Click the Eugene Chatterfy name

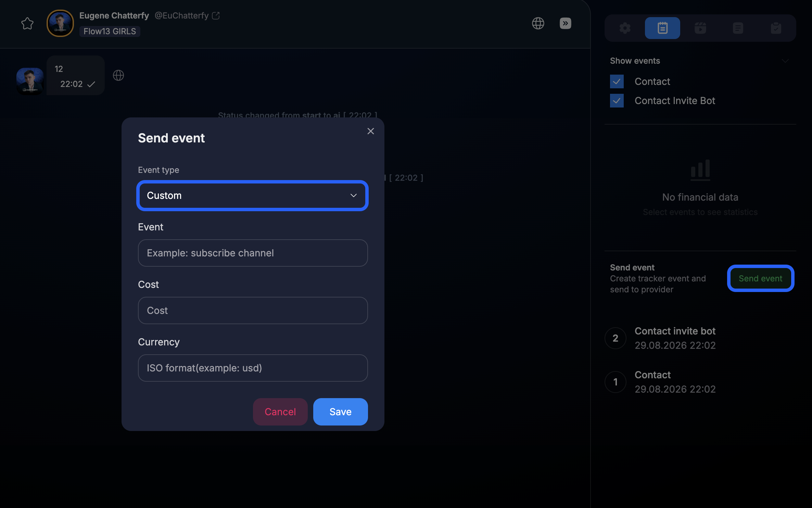click(114, 16)
